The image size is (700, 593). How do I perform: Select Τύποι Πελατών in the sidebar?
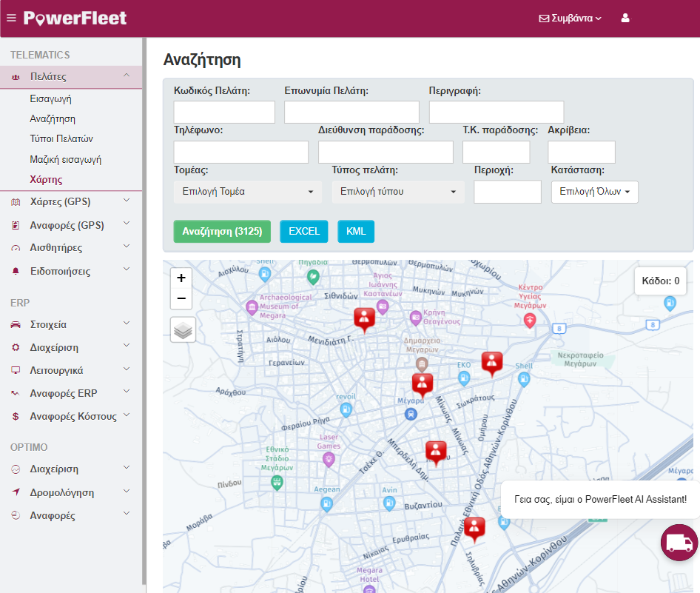[61, 139]
